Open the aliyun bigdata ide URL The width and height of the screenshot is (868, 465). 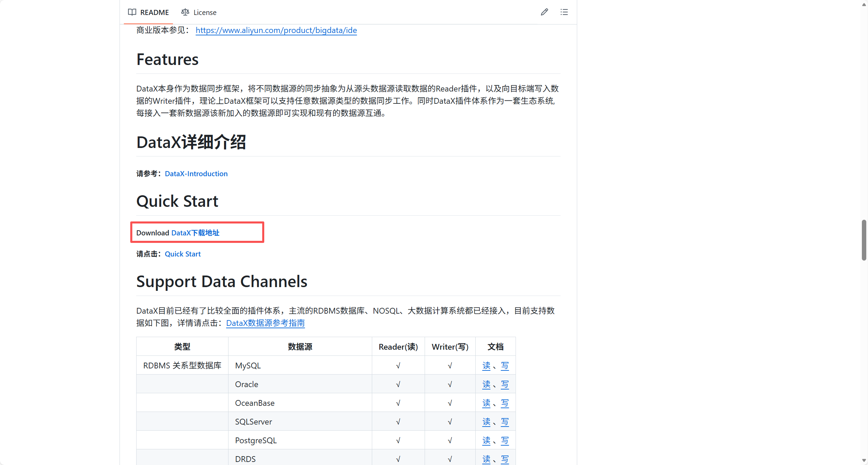(x=276, y=30)
